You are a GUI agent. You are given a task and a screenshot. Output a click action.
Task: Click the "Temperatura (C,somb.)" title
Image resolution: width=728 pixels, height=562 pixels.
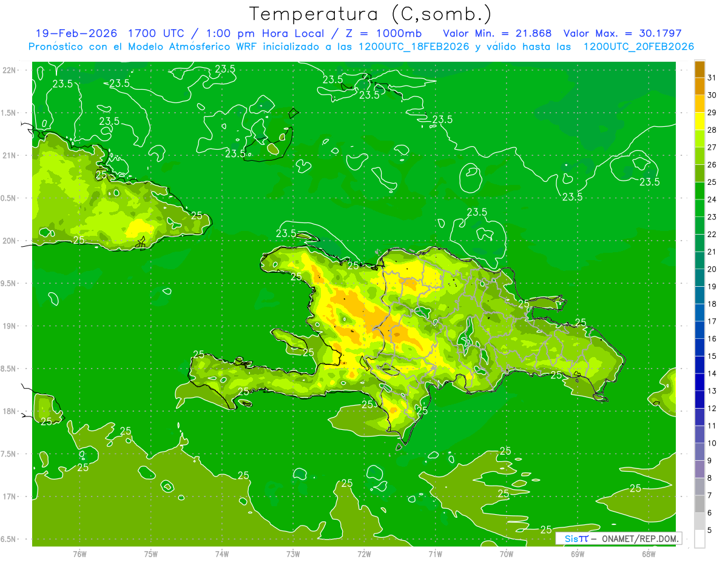371,14
